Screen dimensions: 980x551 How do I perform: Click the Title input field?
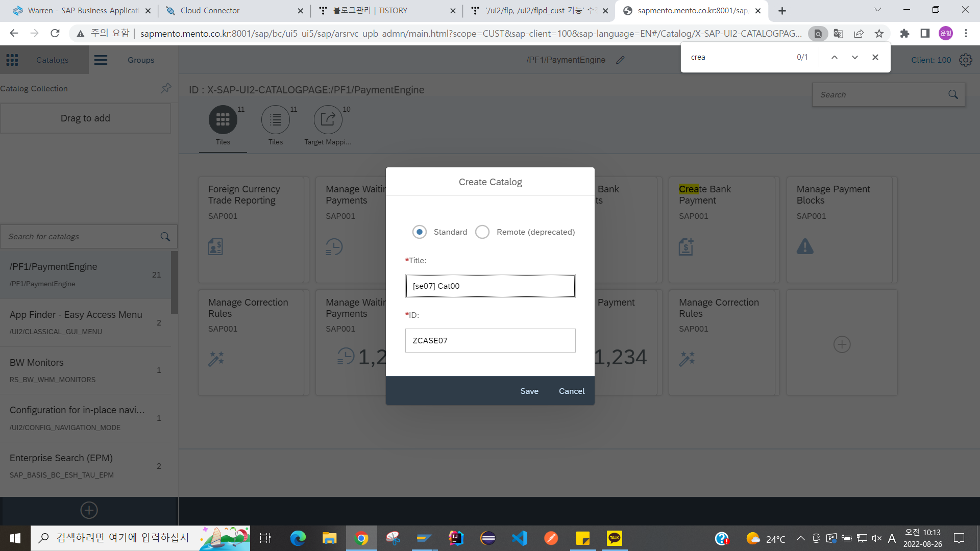pyautogui.click(x=490, y=286)
